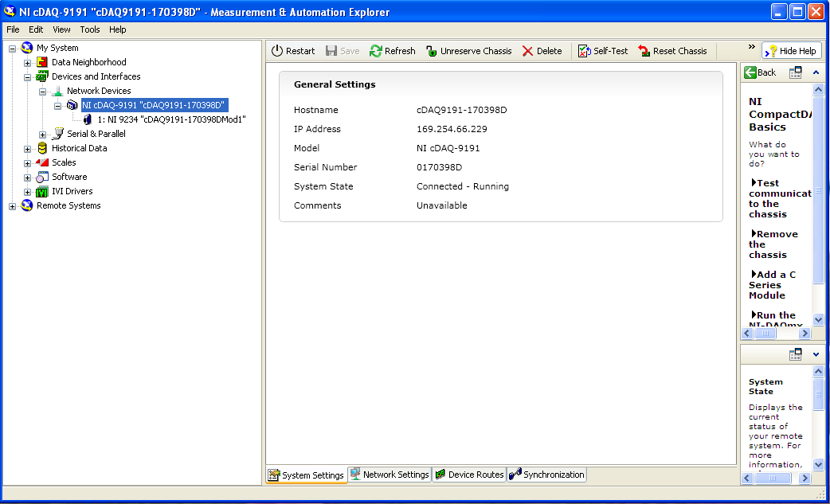Viewport: 830px width, 504px height.
Task: Expand the Remote Systems node
Action: click(12, 206)
